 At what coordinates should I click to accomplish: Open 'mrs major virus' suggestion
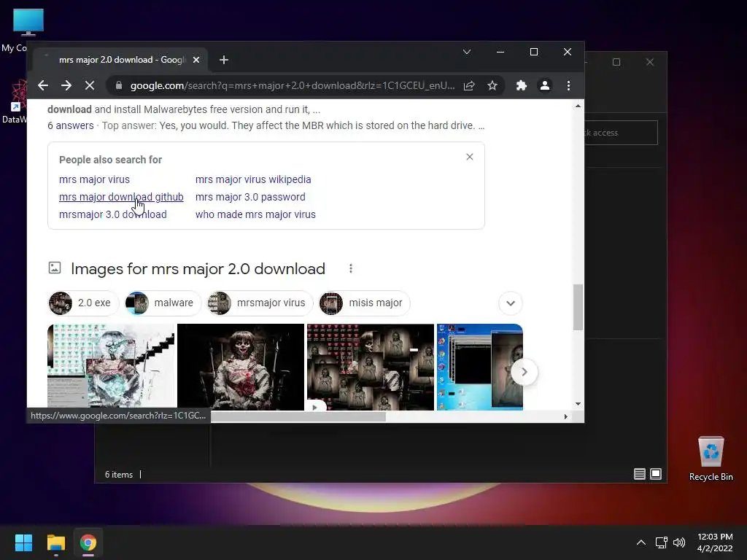coord(94,179)
